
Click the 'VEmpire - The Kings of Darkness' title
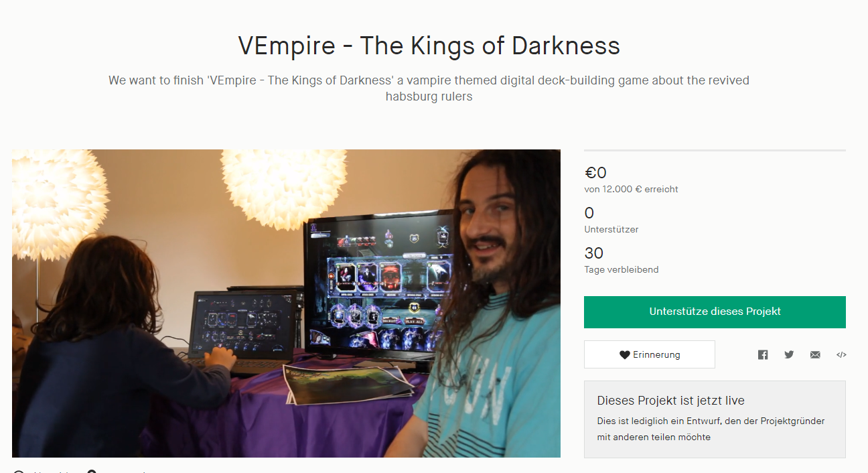tap(429, 46)
